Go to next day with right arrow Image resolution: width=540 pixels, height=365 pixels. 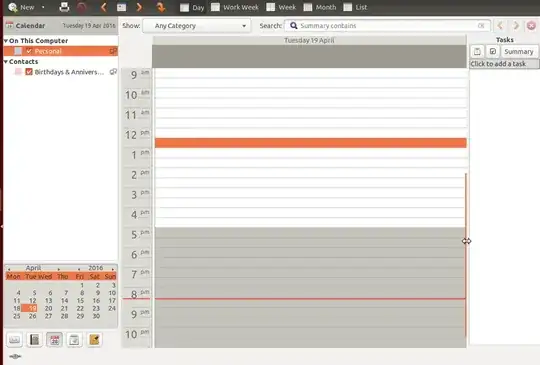click(x=139, y=7)
